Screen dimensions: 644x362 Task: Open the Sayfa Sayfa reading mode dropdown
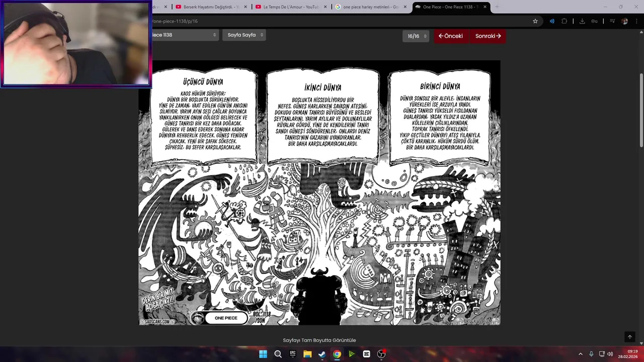(x=244, y=35)
